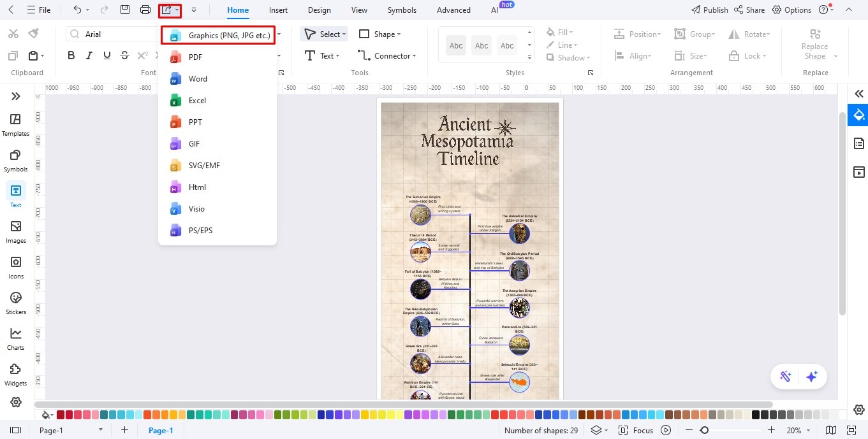The image size is (868, 439).
Task: Click the Publish button
Action: 710,10
